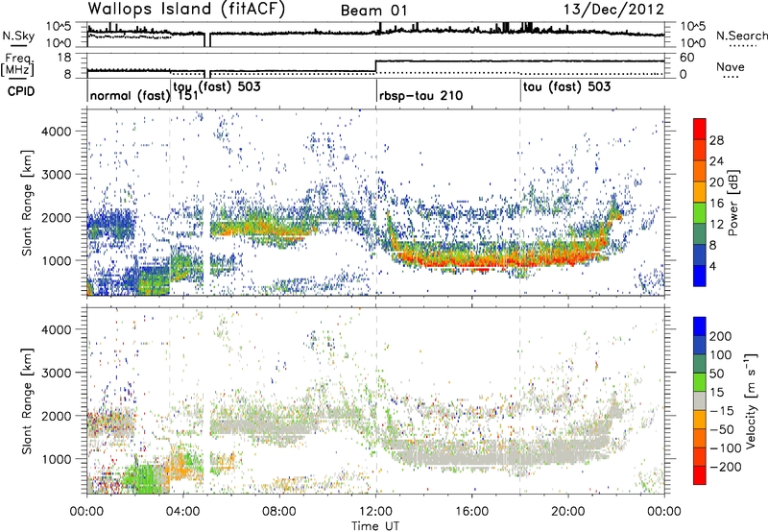Viewport: 768px width, 532px height.
Task: Click velocity colorbar tick '-50'
Action: tap(722, 429)
